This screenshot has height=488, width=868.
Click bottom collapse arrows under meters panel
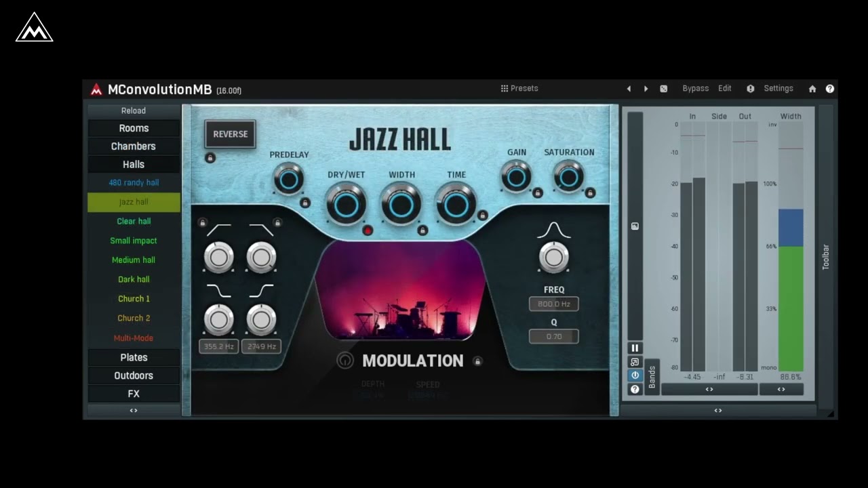click(718, 411)
